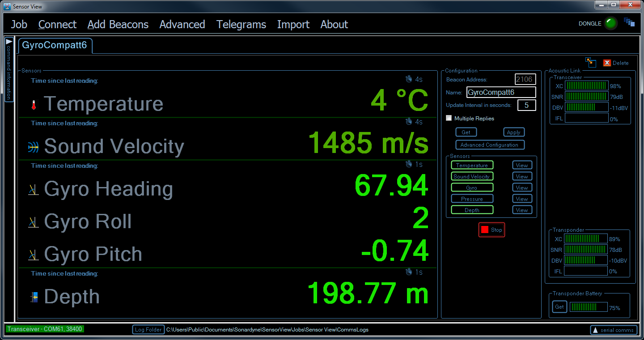This screenshot has width=644, height=340.
Task: Click the Depth gauge icon
Action: [x=34, y=296]
